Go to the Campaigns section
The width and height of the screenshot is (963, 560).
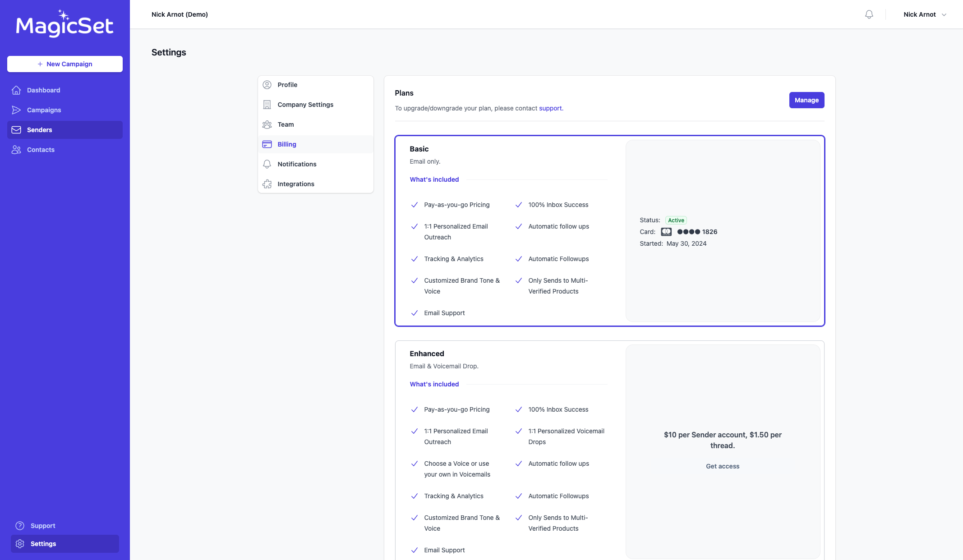65,110
